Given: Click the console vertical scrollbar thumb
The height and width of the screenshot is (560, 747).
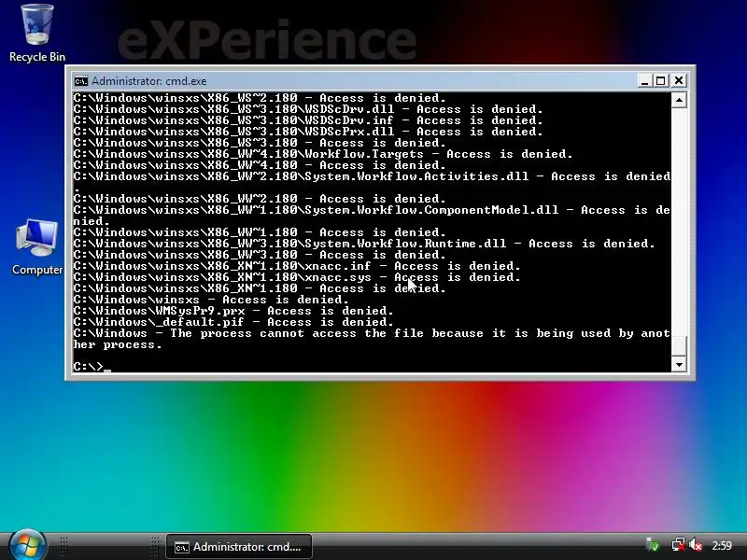Looking at the screenshot, I should 679,345.
